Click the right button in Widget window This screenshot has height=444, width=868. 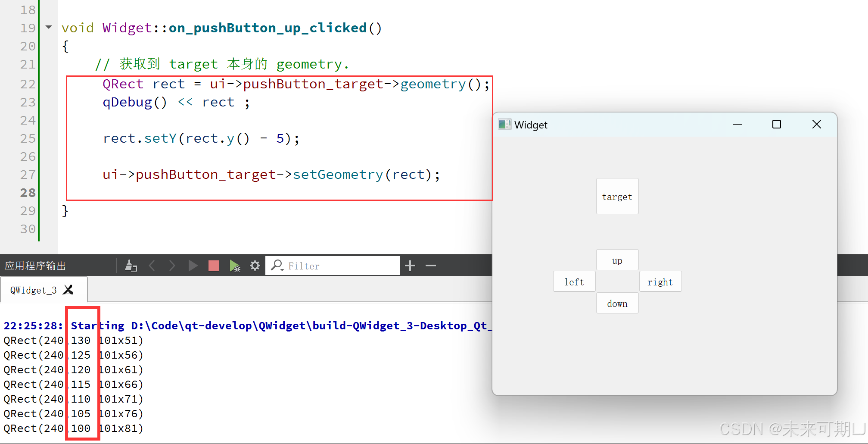[660, 281]
